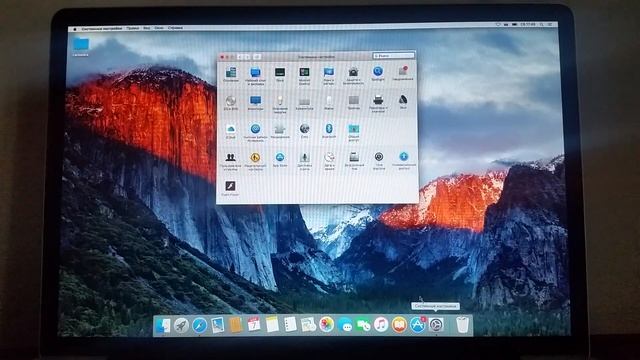Open Energy Saver light bulb icon

point(280,100)
